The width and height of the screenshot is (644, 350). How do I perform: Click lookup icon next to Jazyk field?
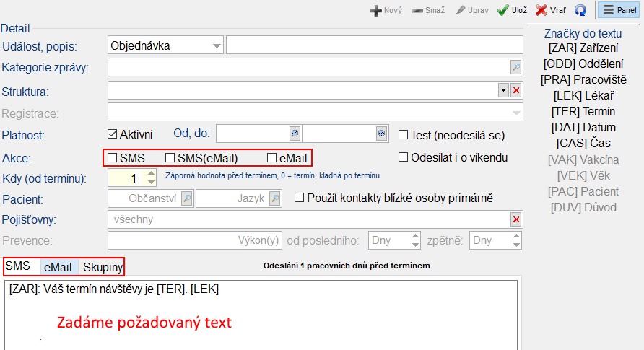tap(274, 198)
